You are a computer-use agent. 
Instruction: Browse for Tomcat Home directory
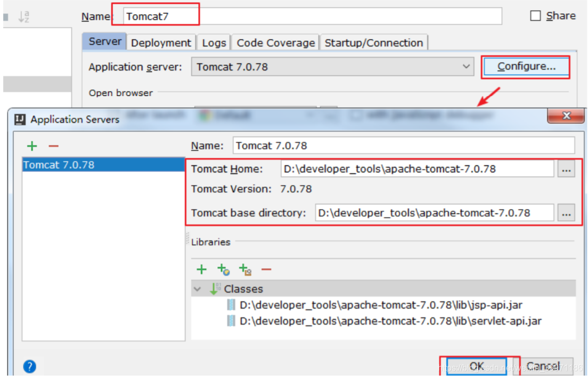click(x=566, y=170)
